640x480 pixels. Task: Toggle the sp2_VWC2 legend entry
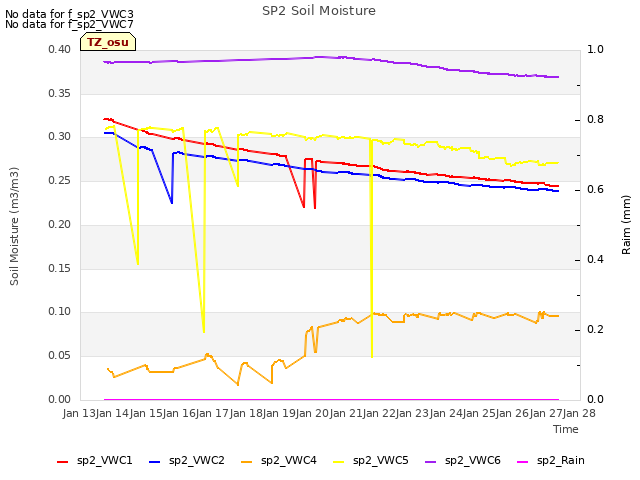point(187,461)
